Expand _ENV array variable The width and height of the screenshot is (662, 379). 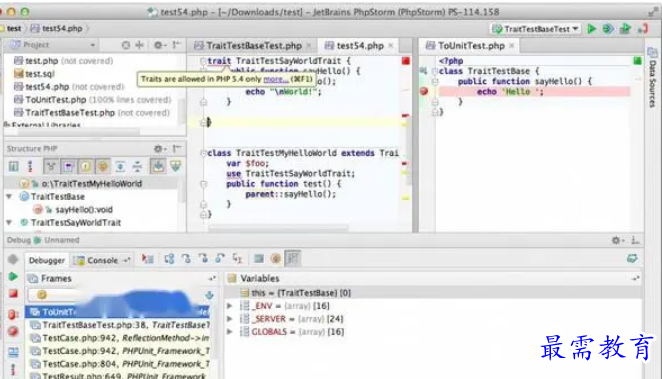coord(230,306)
